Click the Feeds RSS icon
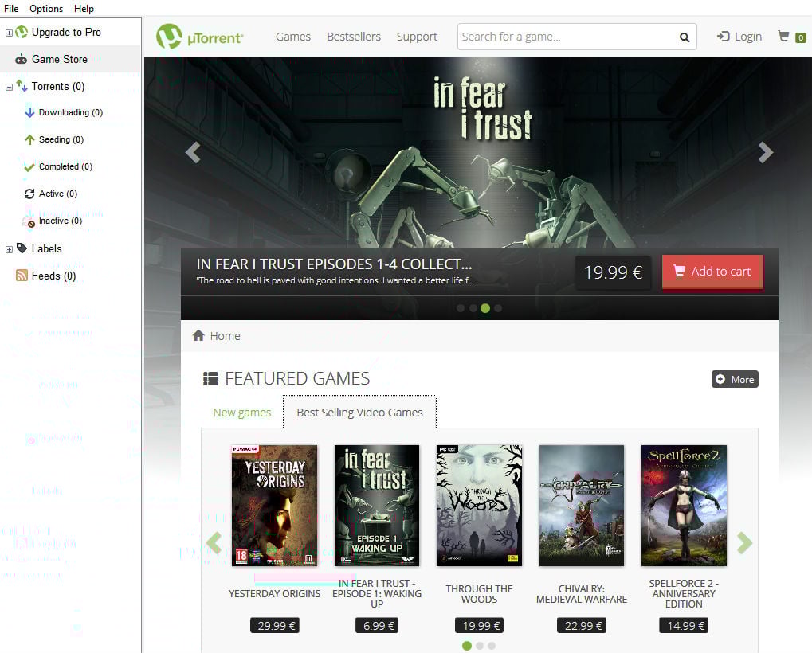 tap(22, 276)
